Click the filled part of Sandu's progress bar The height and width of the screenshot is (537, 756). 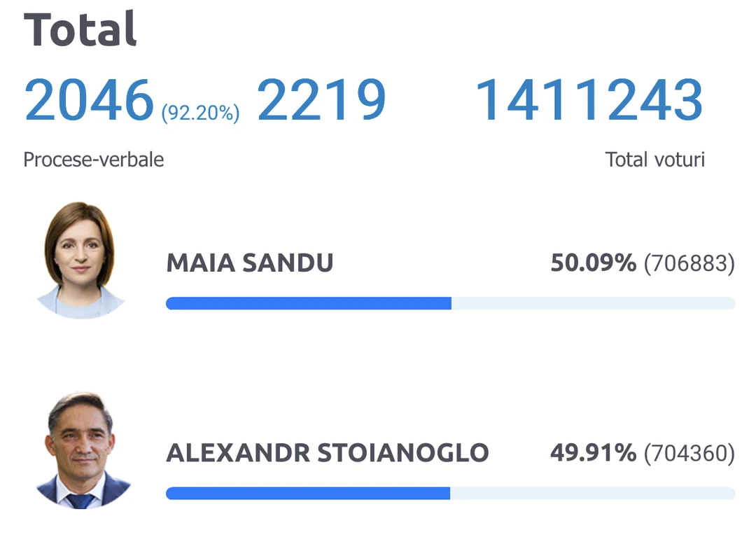(x=308, y=303)
